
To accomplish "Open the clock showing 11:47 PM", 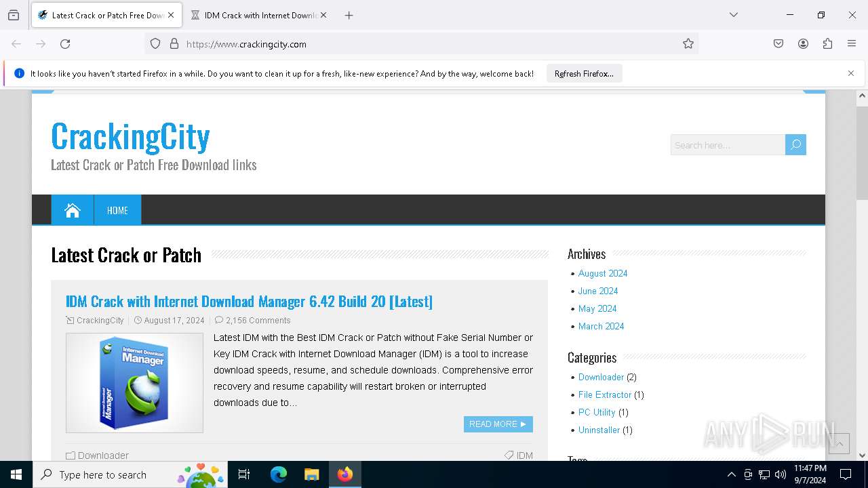I will (x=810, y=474).
